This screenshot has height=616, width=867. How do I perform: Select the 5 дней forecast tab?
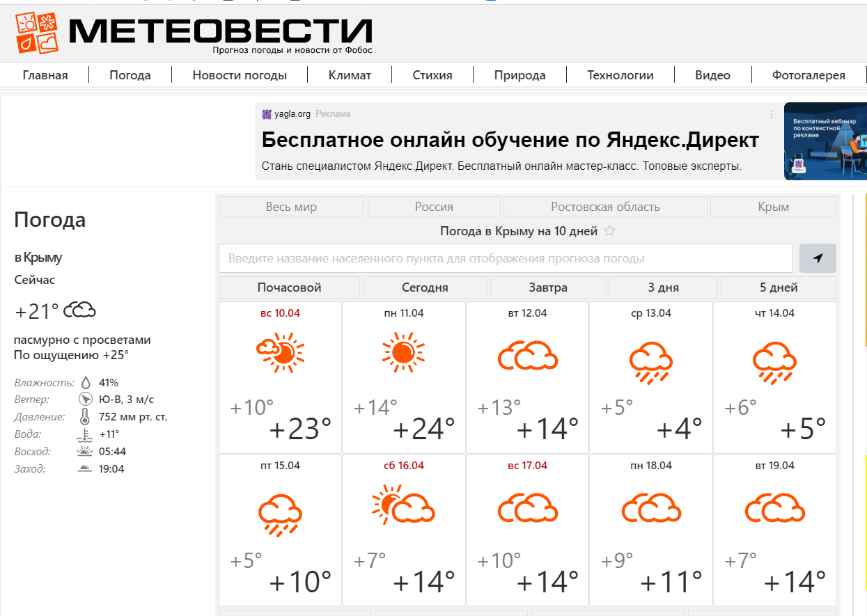click(x=778, y=287)
